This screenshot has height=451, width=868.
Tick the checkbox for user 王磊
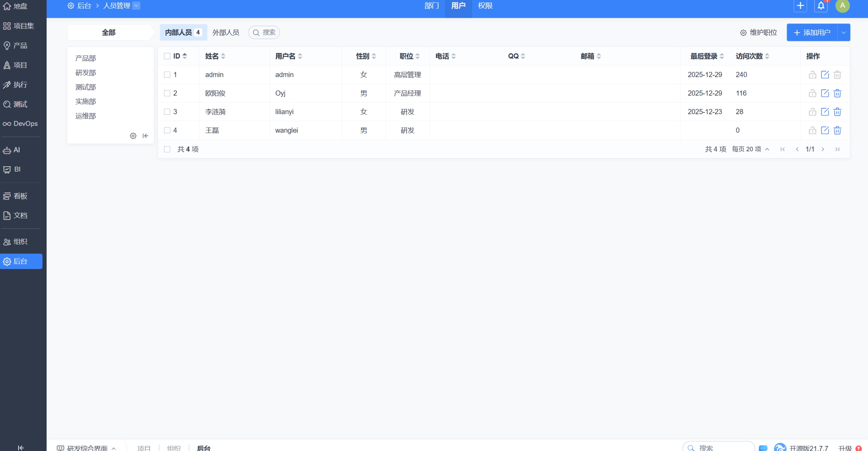[167, 130]
